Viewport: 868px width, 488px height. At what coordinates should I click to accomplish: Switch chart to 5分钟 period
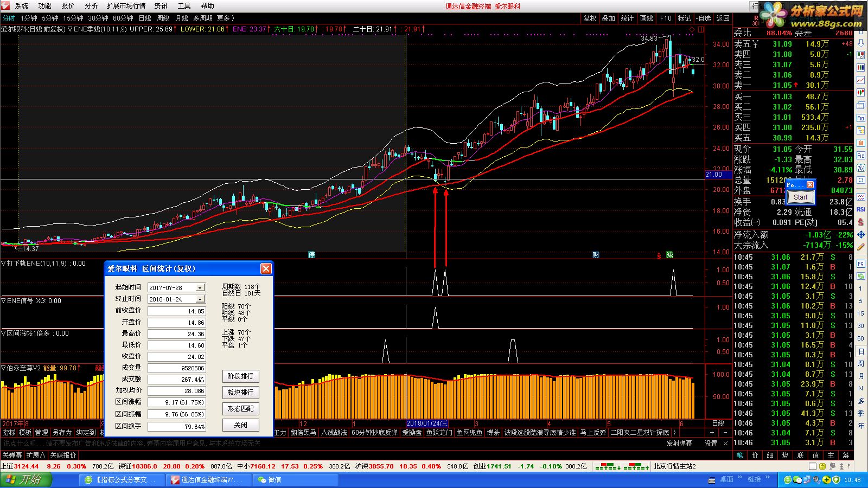coord(50,18)
